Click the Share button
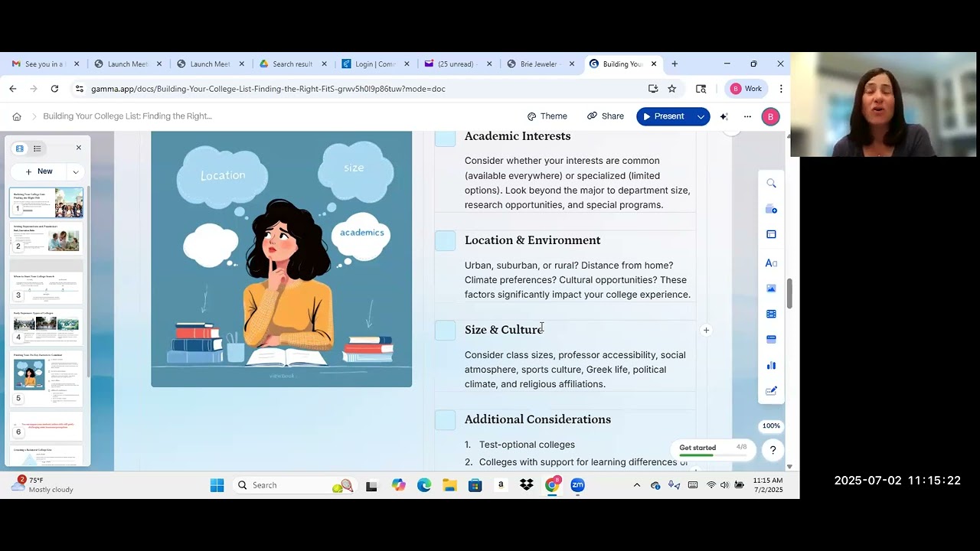The height and width of the screenshot is (551, 980). [x=606, y=116]
